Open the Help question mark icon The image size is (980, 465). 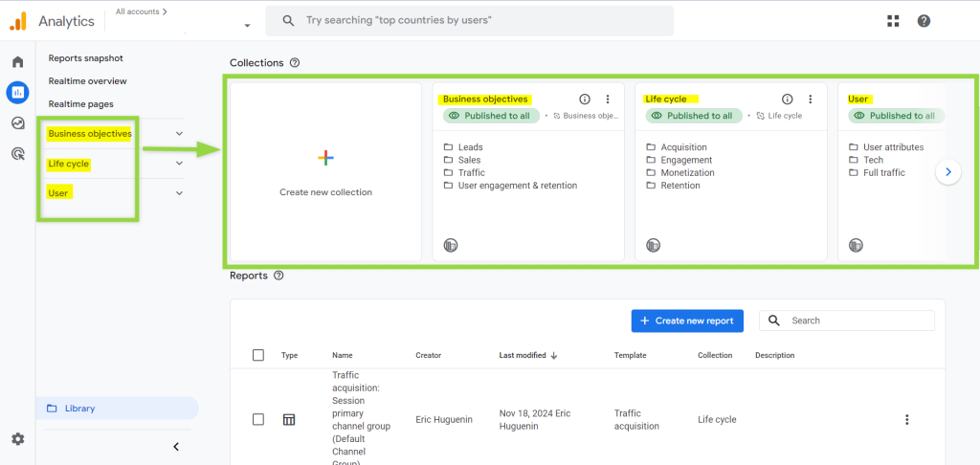[924, 21]
